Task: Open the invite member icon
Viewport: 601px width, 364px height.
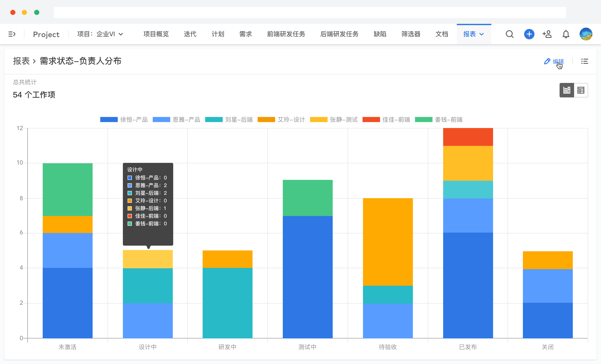Action: click(x=547, y=34)
